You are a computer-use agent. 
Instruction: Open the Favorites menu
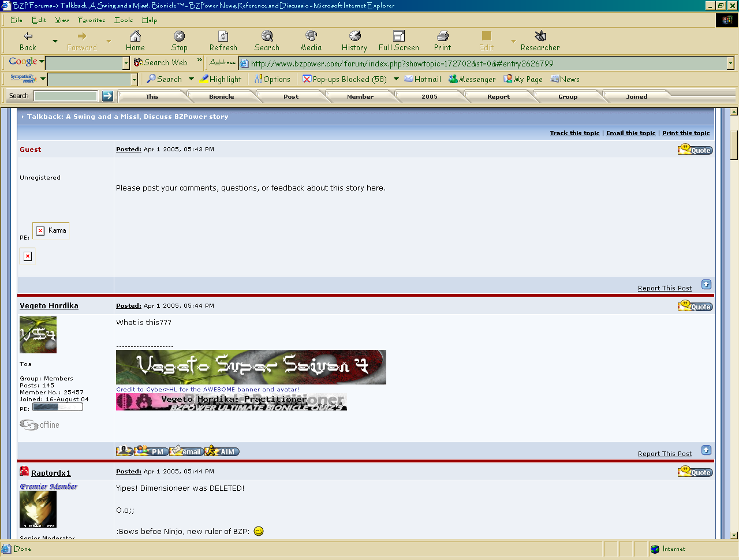[92, 20]
